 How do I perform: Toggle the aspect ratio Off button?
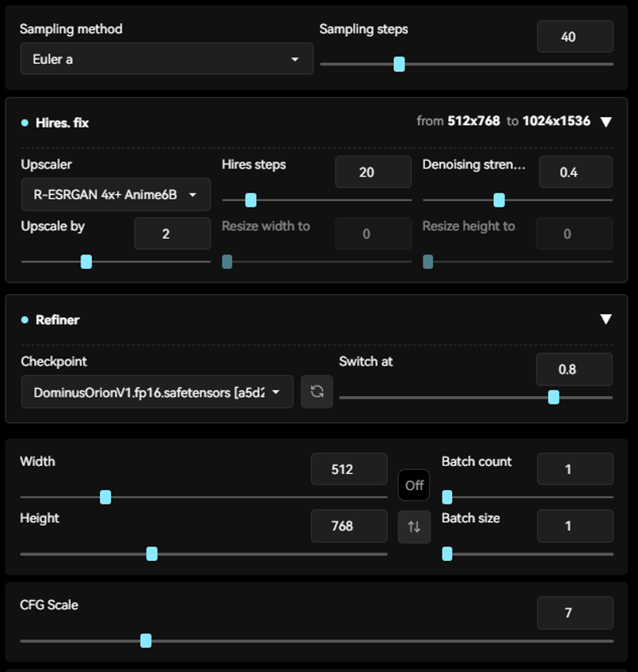pos(414,485)
